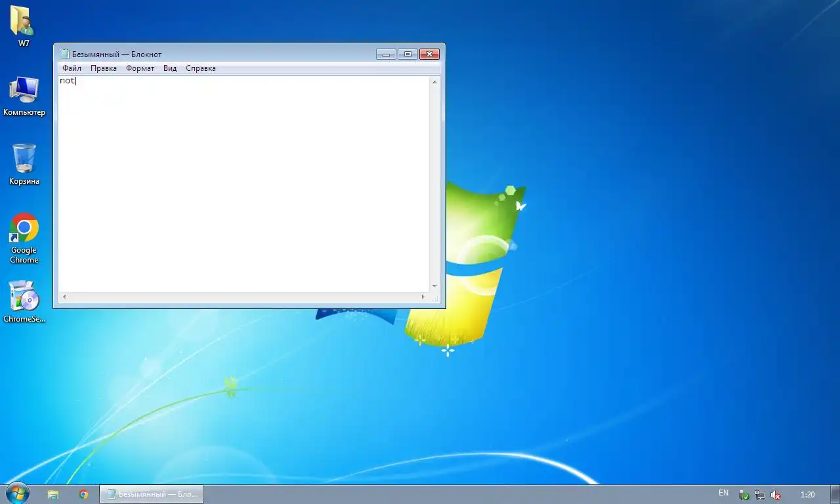Open the Windows Start menu orb
Viewport: 840px width, 504px height.
point(16,493)
